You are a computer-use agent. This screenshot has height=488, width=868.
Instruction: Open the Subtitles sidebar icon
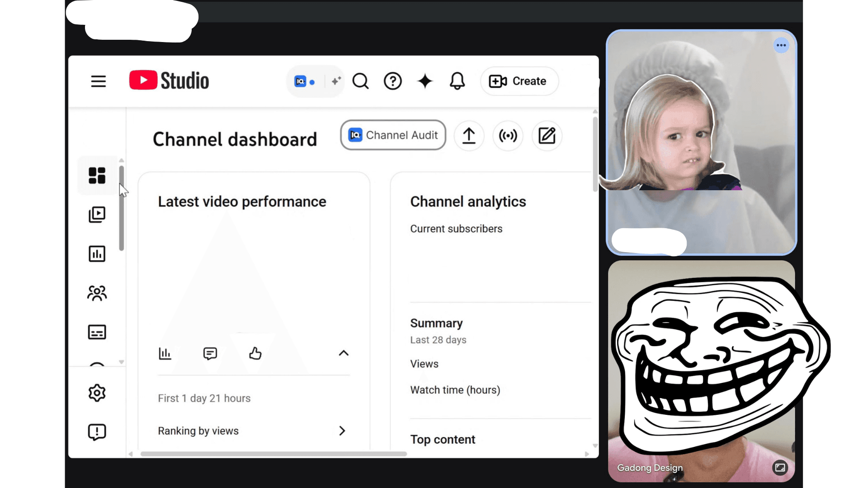point(97,332)
